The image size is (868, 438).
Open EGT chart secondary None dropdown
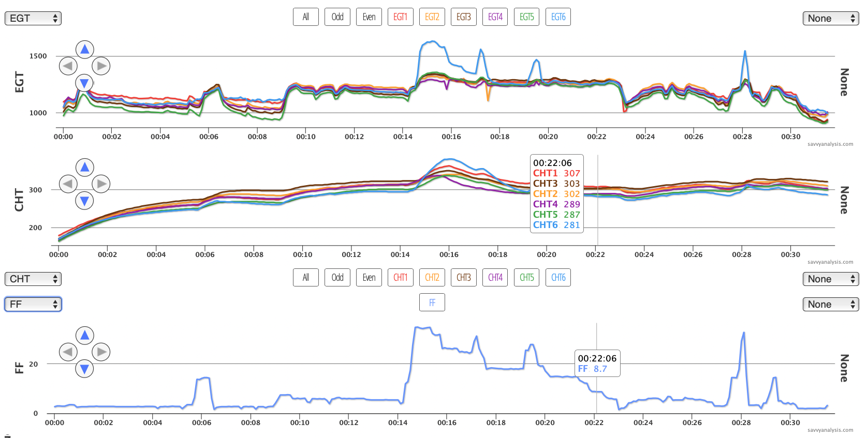pyautogui.click(x=831, y=18)
